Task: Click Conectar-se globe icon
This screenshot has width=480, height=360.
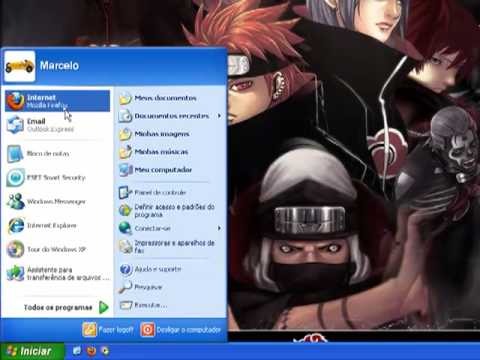Action: point(125,228)
